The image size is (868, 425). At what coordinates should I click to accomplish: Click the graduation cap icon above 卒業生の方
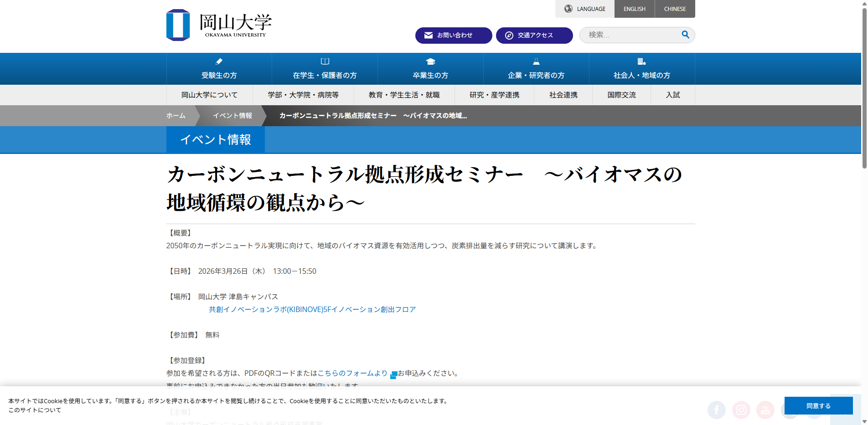(x=430, y=61)
